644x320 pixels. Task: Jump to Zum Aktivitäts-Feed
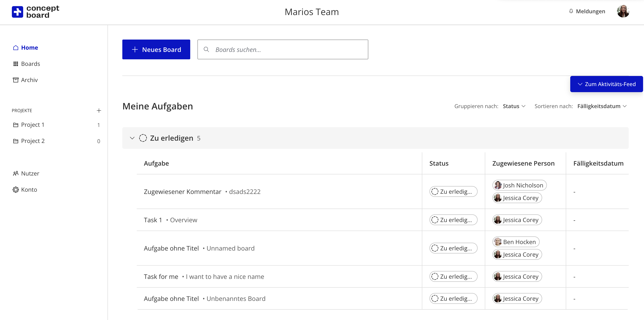[x=606, y=84]
